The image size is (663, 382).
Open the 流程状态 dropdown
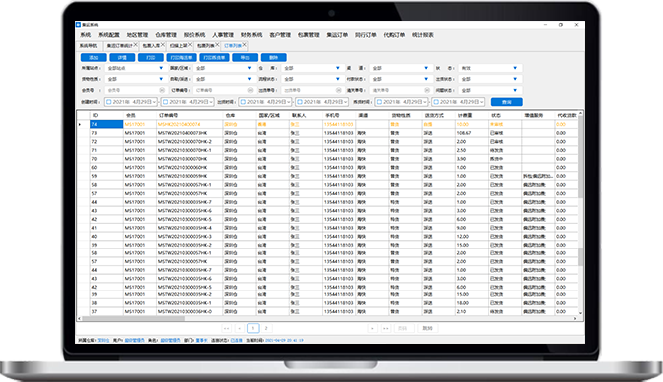coord(312,79)
